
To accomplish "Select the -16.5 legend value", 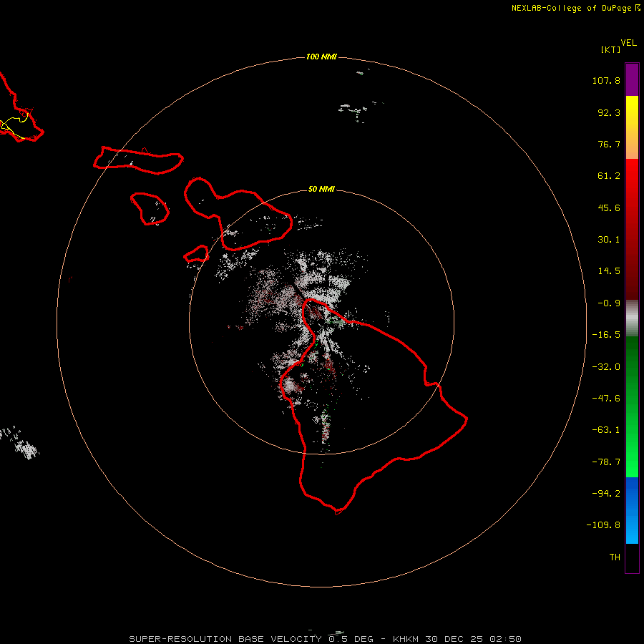I will [606, 335].
